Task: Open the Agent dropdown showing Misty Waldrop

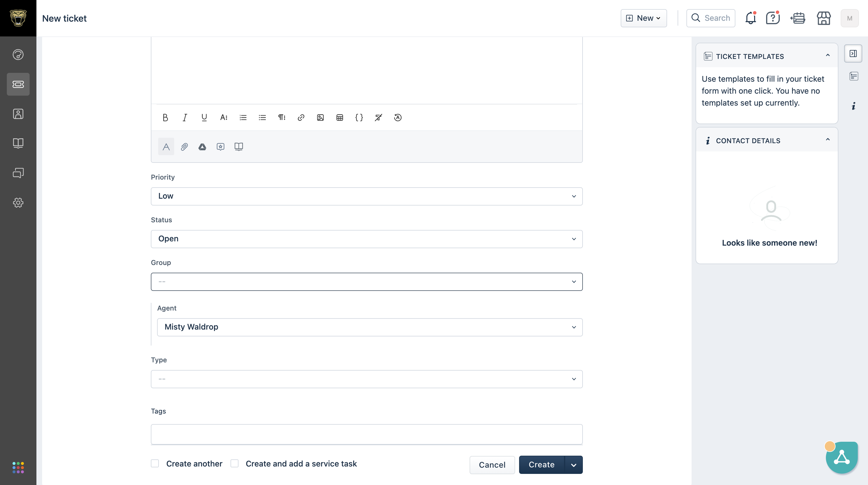Action: 370,327
